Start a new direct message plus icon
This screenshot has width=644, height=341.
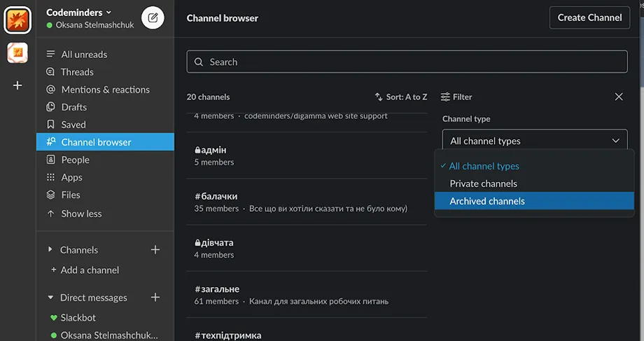click(155, 297)
